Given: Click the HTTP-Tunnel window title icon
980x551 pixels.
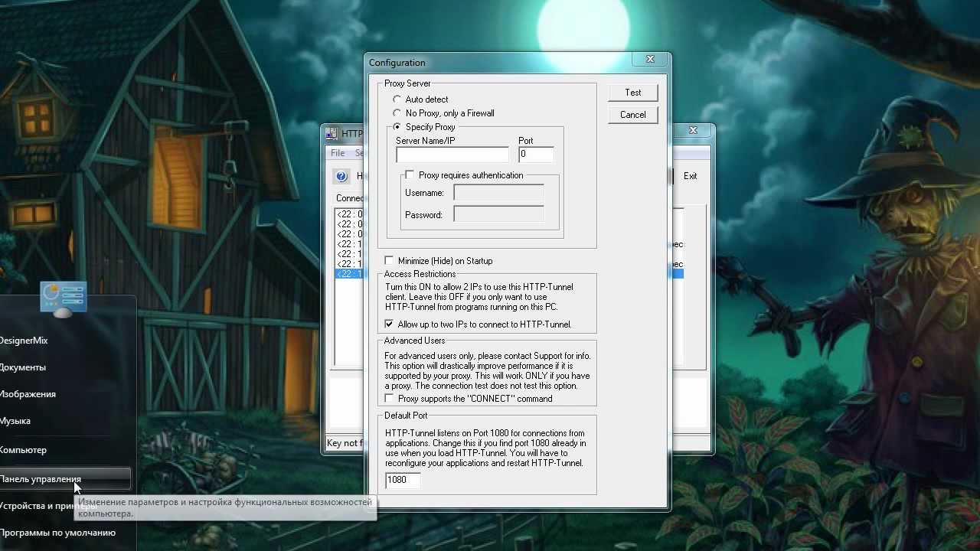Looking at the screenshot, I should [x=332, y=133].
